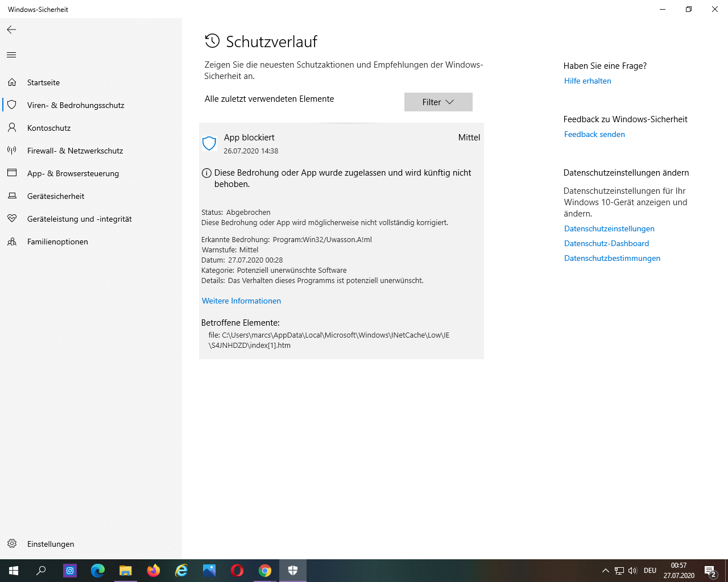This screenshot has height=582, width=728.
Task: Click the Geräteleistung heart icon
Action: tap(12, 219)
